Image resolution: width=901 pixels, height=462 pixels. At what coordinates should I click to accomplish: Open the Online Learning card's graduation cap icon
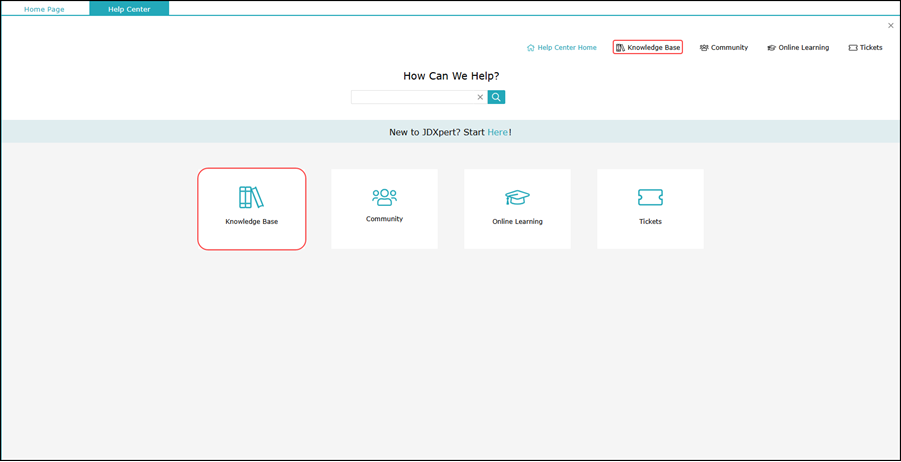pyautogui.click(x=517, y=198)
